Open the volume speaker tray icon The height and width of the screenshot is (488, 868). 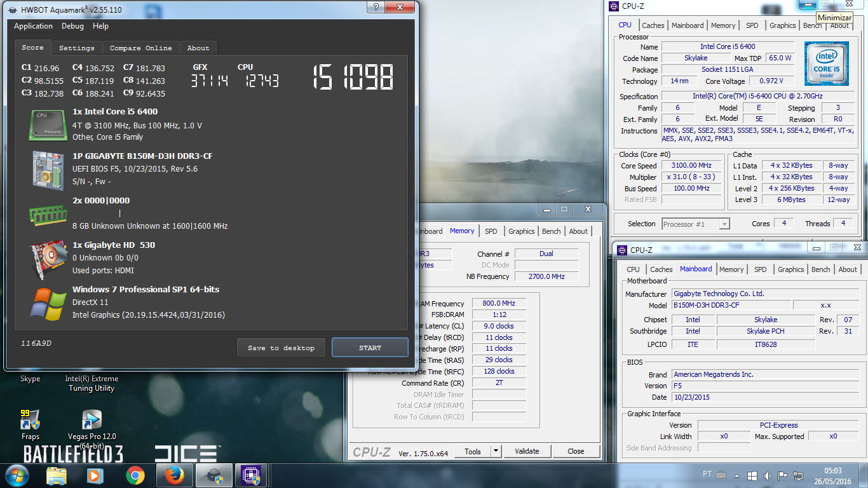pyautogui.click(x=768, y=475)
